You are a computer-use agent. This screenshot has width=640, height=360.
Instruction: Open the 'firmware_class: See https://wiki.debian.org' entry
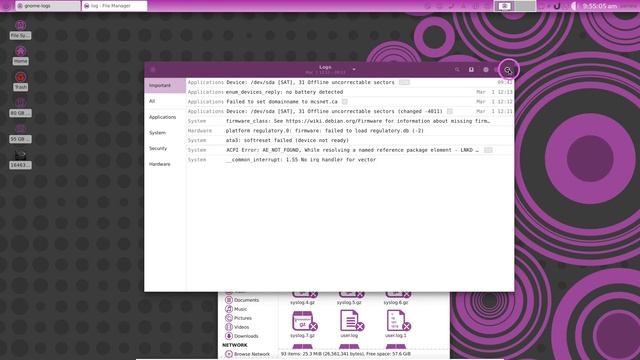click(x=350, y=121)
